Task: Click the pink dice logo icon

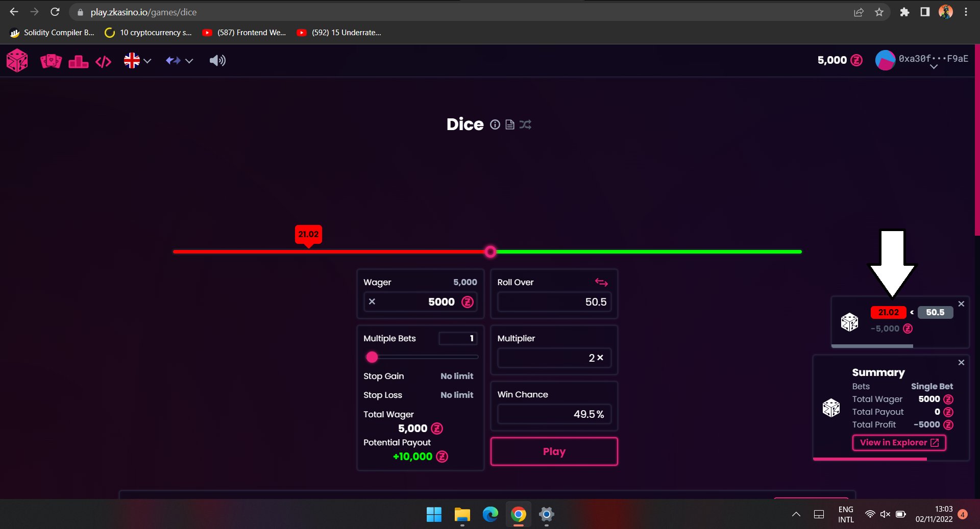Action: click(17, 61)
